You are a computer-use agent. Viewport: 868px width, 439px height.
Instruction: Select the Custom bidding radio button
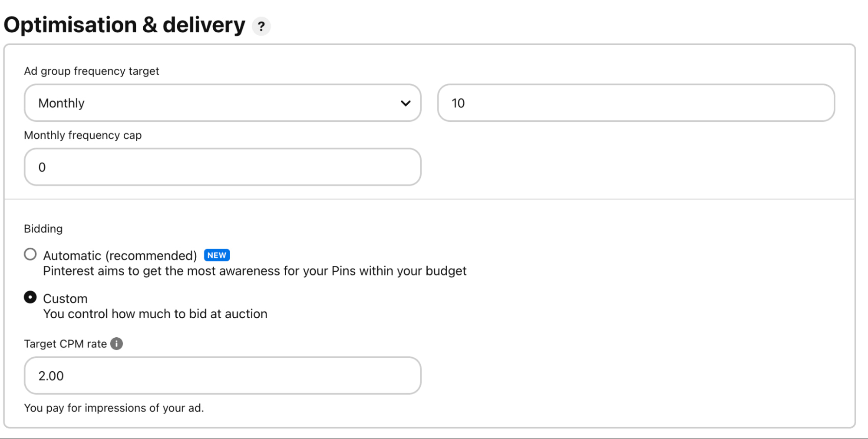pos(30,297)
